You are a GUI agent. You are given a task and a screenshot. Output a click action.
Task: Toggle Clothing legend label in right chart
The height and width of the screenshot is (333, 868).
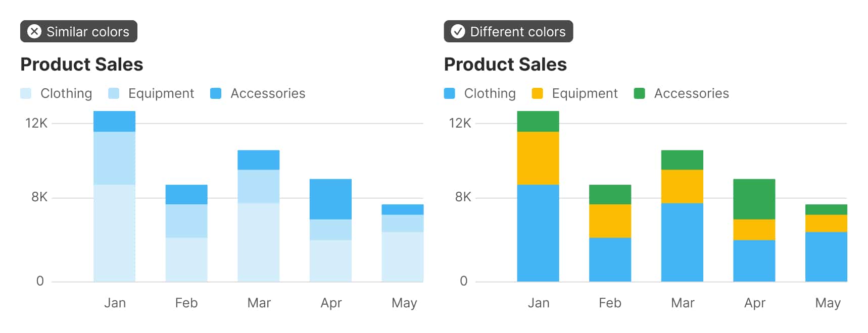(x=490, y=93)
